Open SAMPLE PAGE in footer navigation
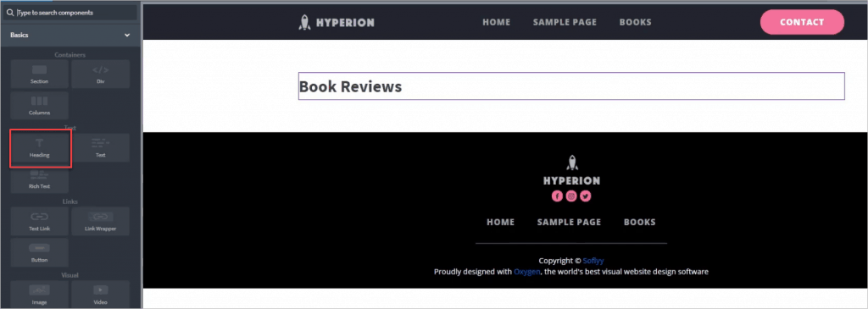Viewport: 868px width, 309px height. click(x=569, y=222)
